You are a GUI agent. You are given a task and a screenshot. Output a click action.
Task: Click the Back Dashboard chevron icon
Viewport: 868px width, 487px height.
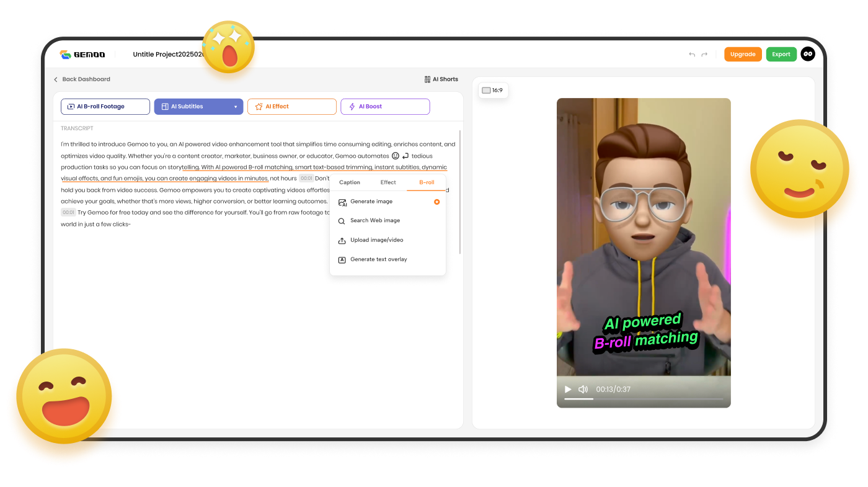click(x=56, y=79)
